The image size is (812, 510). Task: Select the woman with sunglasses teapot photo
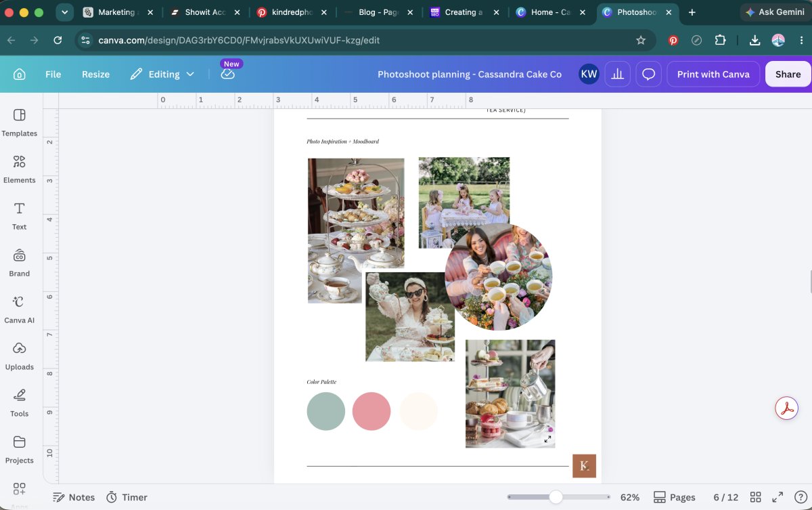[410, 316]
